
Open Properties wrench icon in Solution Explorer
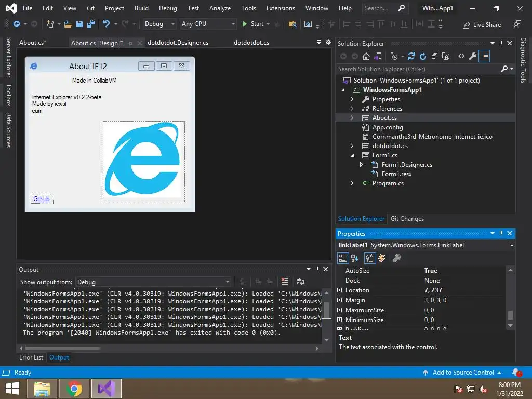pos(473,56)
